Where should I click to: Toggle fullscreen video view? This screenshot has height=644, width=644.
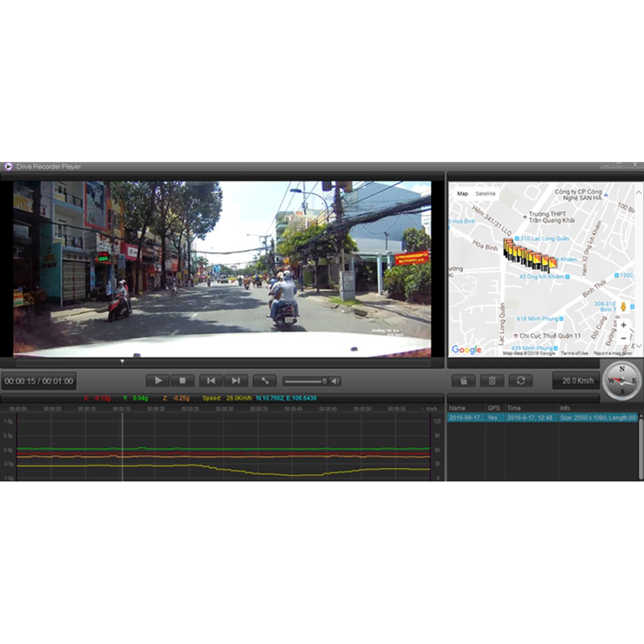(265, 380)
